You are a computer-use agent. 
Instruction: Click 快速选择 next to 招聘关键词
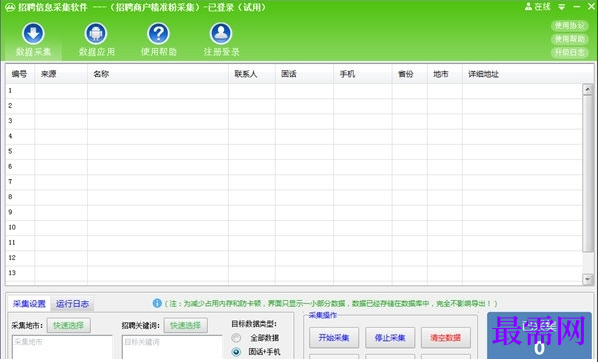coord(186,325)
